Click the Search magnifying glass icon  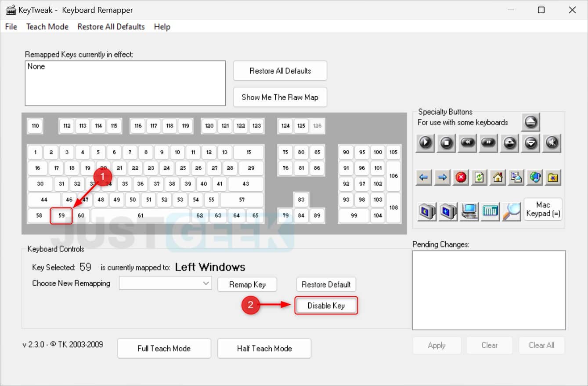coord(512,211)
